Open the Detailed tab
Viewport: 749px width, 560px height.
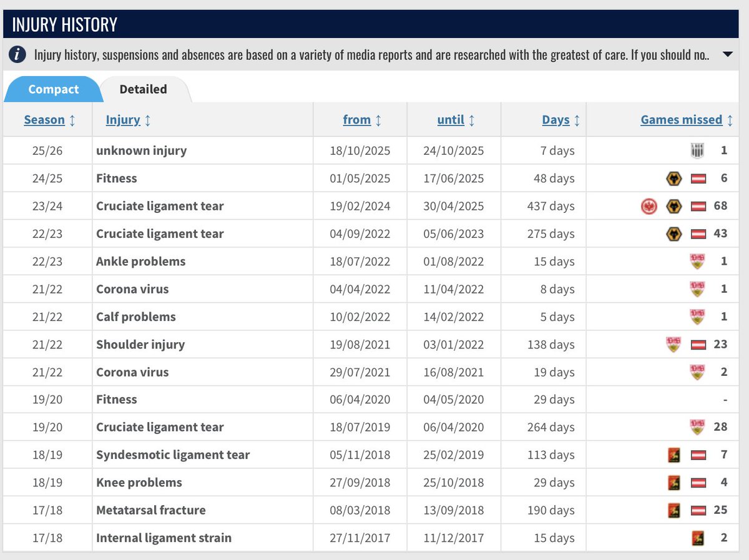[x=143, y=89]
